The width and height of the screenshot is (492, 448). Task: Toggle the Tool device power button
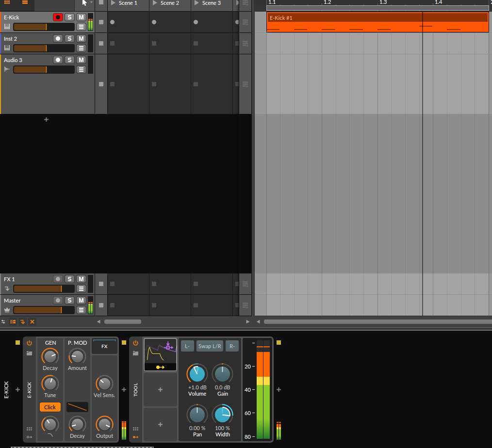pos(135,343)
